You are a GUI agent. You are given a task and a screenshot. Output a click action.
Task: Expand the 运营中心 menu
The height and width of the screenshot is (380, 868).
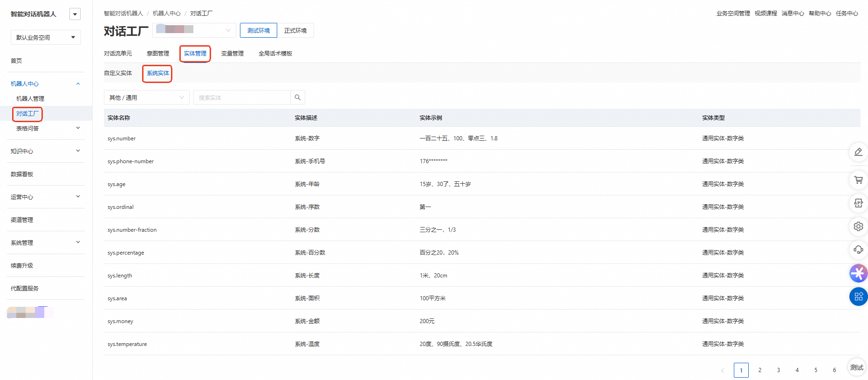78,196
